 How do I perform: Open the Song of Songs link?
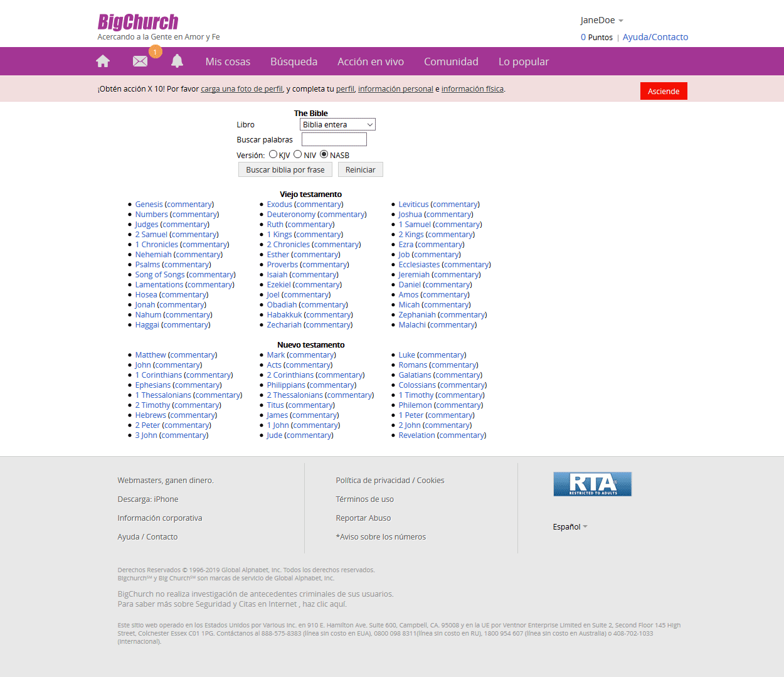tap(160, 275)
